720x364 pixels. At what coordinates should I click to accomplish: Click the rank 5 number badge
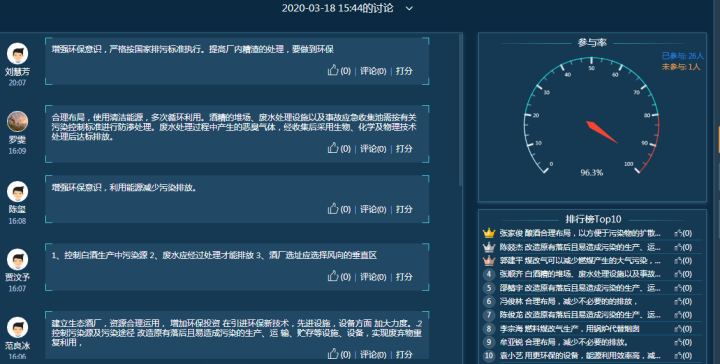coord(489,288)
